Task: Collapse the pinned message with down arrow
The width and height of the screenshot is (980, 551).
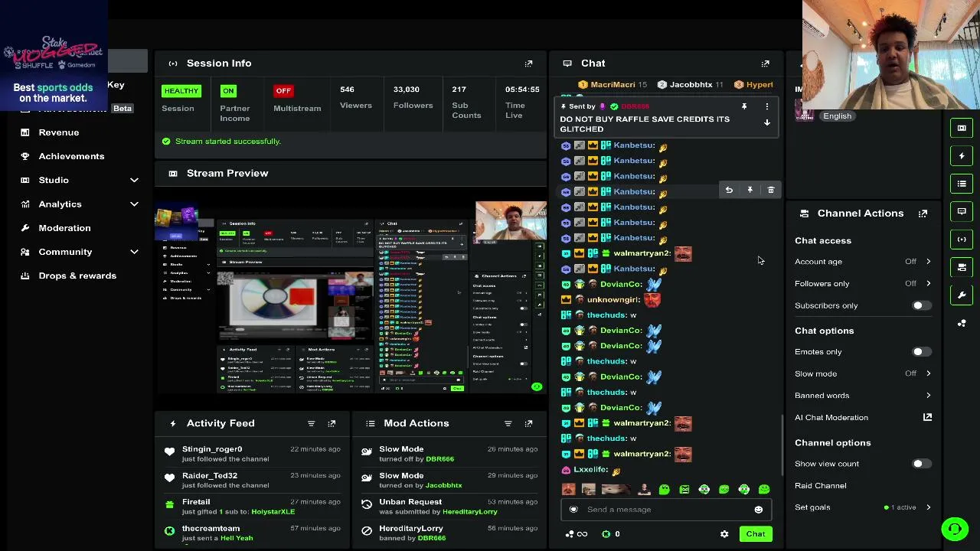Action: click(766, 122)
